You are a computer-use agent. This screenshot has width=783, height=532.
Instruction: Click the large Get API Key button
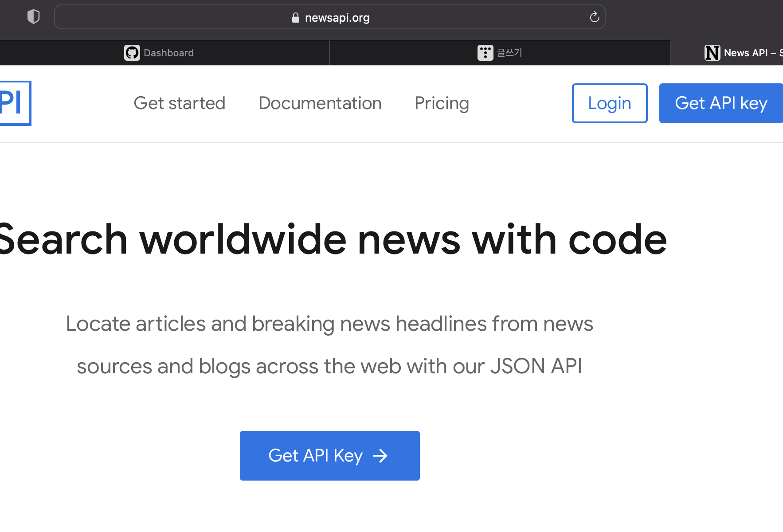tap(330, 456)
